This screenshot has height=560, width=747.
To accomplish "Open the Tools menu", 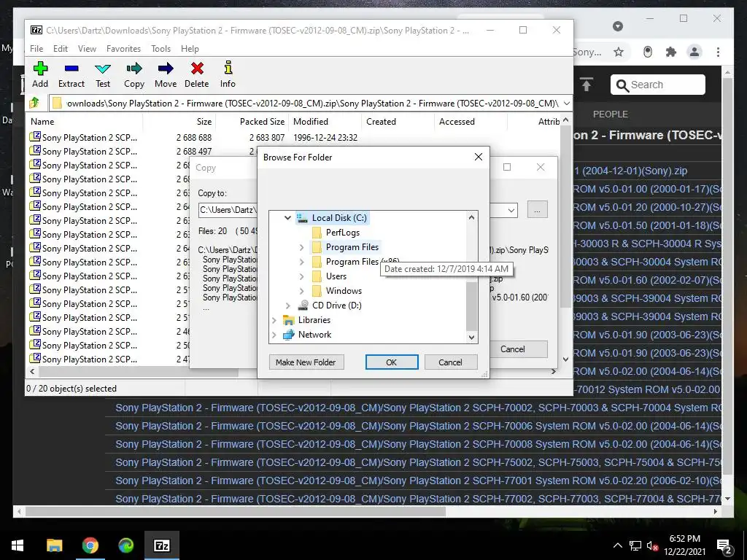I will click(x=161, y=49).
